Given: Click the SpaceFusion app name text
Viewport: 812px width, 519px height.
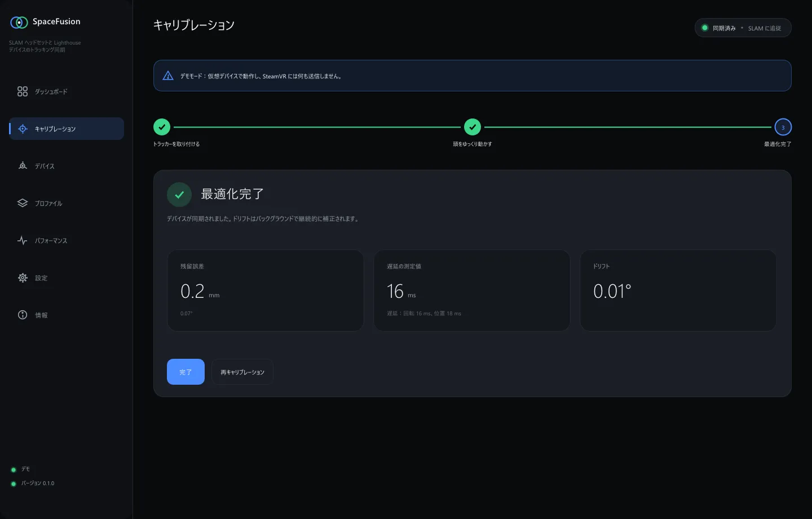Looking at the screenshot, I should pos(56,21).
